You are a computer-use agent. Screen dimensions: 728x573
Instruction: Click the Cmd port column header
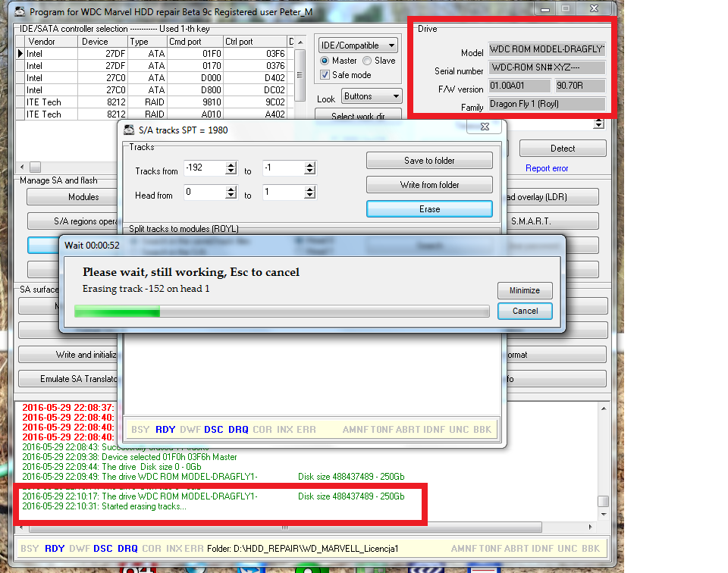195,42
